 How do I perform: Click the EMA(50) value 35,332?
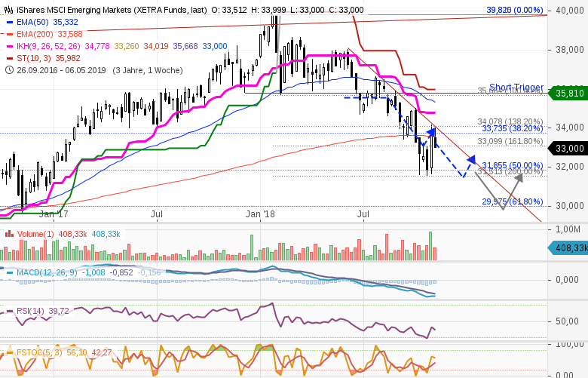[x=66, y=22]
